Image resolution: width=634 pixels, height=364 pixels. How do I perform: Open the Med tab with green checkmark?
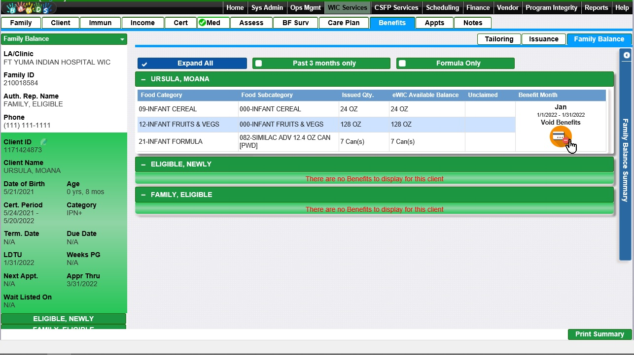[x=213, y=23]
